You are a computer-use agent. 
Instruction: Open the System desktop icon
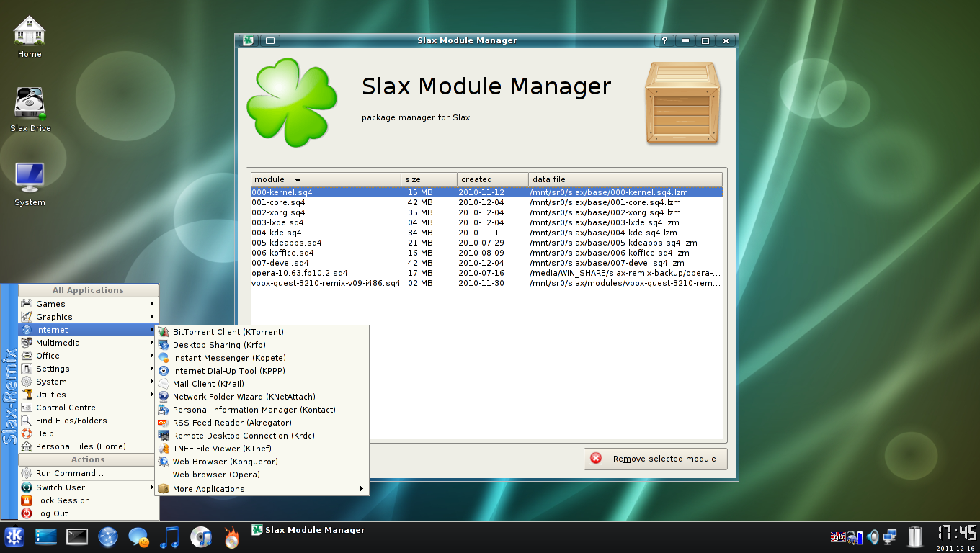[30, 184]
